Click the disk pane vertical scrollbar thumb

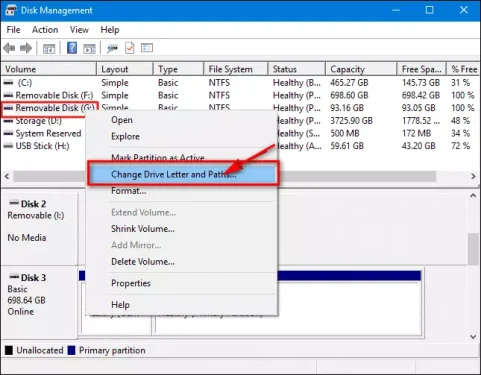[473, 249]
